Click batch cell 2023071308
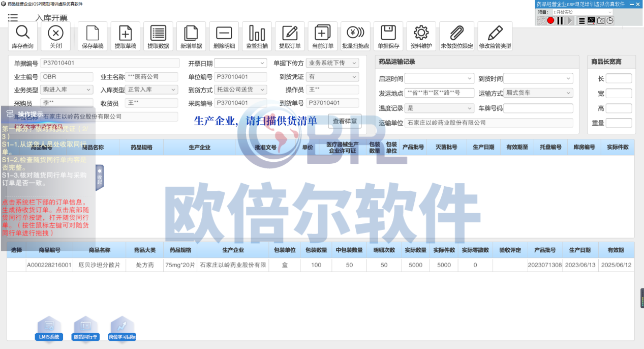Screen dimensions: 644x349 point(545,265)
